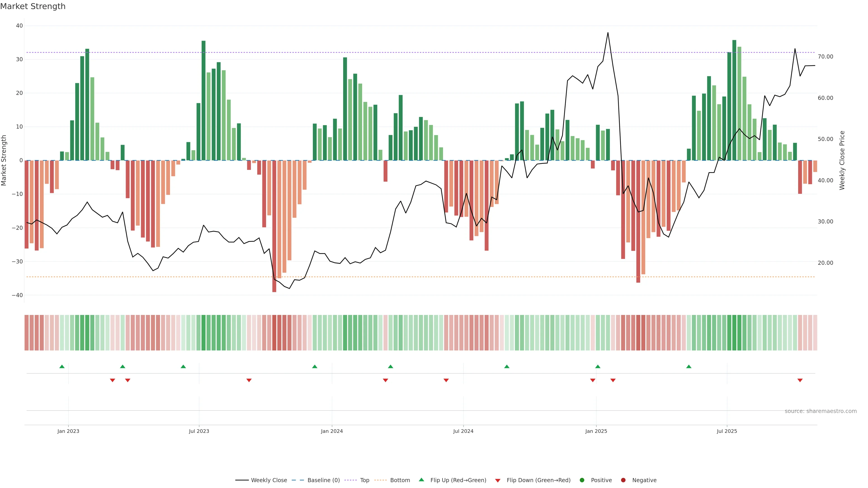Click last red flip-down marker on far right
The width and height of the screenshot is (868, 488).
coord(800,380)
